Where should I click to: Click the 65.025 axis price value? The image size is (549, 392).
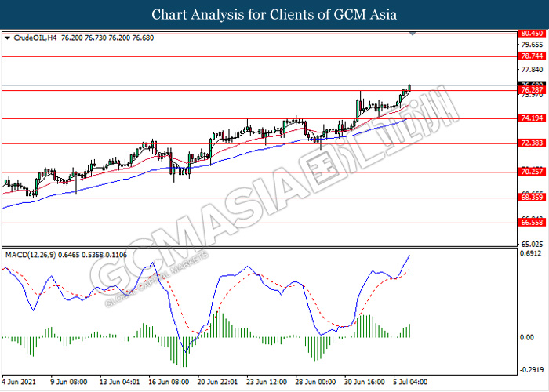tap(532, 244)
